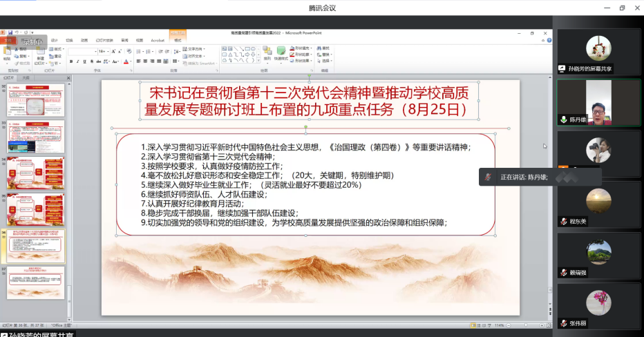Screen dimensions: 644x337
Task: Open the Format (格式) ribbon tab
Action: pyautogui.click(x=178, y=40)
